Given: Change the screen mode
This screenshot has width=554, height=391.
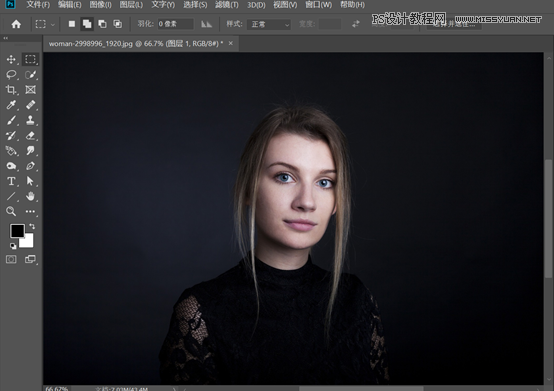Looking at the screenshot, I should click(30, 259).
